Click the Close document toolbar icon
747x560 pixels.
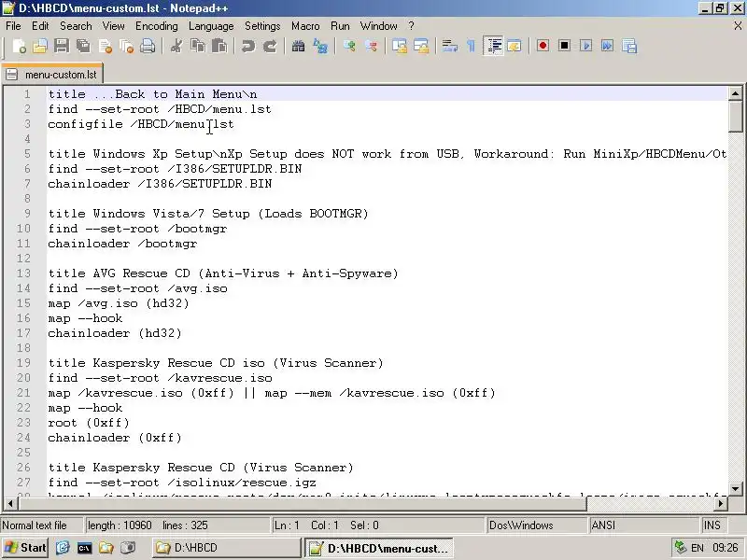coord(105,46)
